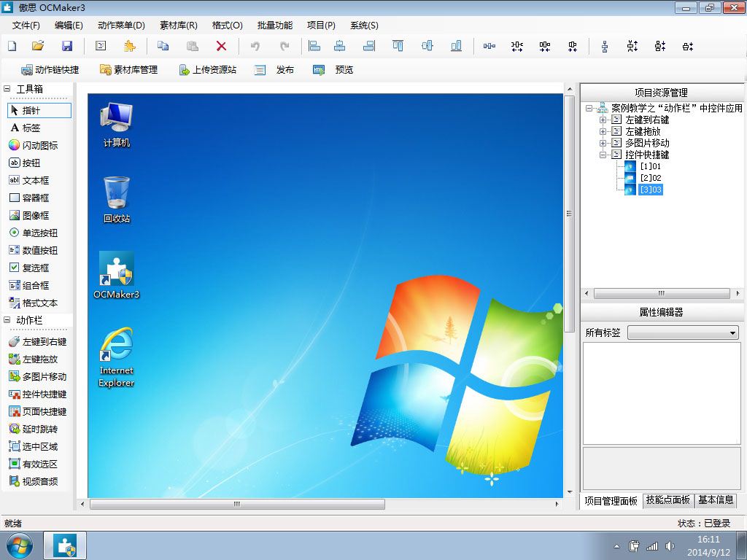Choose the 延时跳转 delayed jump action

[34, 429]
